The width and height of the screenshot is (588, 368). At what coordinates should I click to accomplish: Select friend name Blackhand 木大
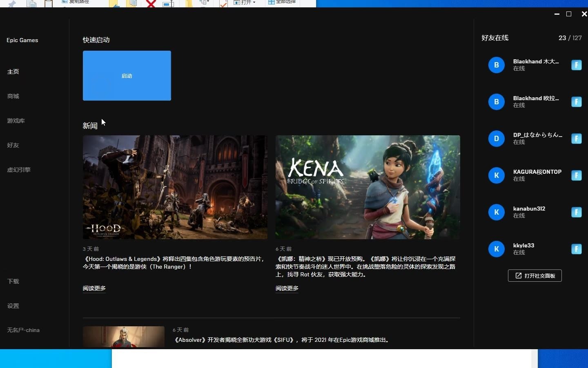coord(536,61)
